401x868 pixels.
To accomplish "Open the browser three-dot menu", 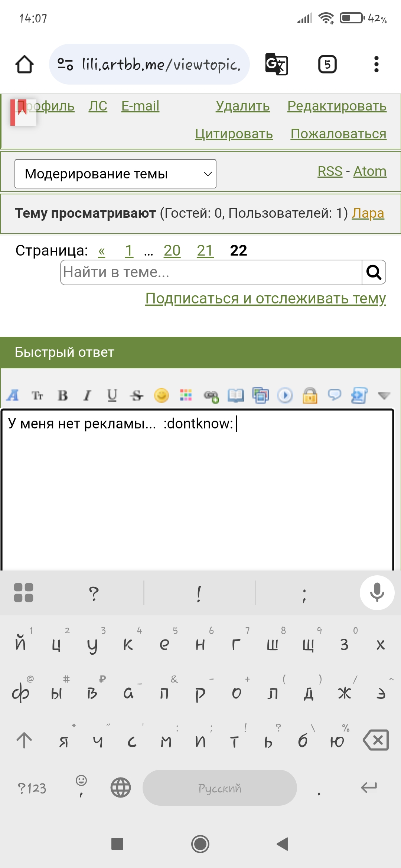I will pos(376,64).
